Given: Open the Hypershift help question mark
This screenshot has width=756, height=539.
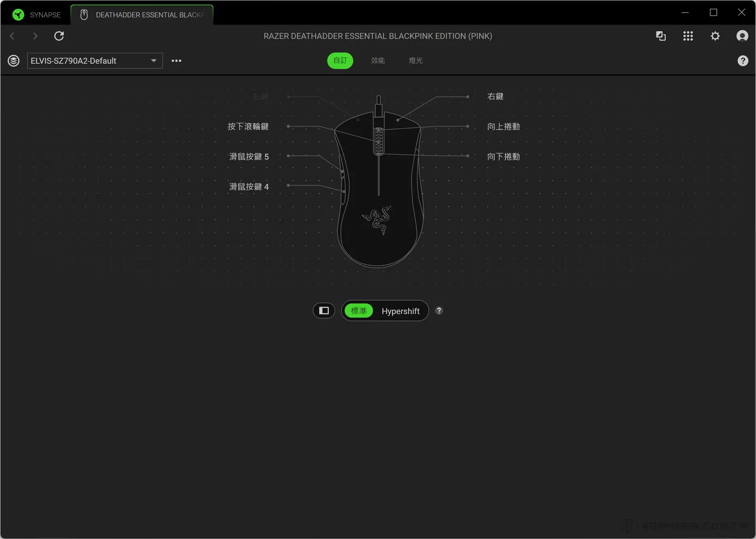Looking at the screenshot, I should pyautogui.click(x=439, y=311).
